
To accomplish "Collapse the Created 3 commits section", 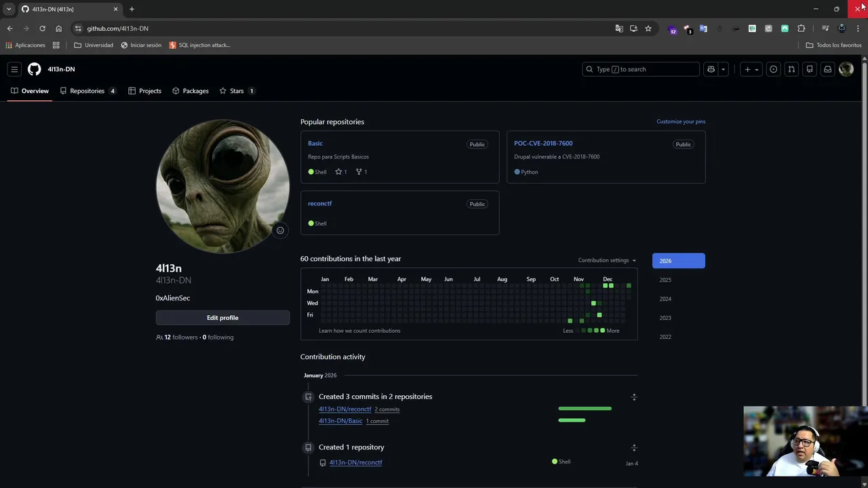I will pos(634,397).
